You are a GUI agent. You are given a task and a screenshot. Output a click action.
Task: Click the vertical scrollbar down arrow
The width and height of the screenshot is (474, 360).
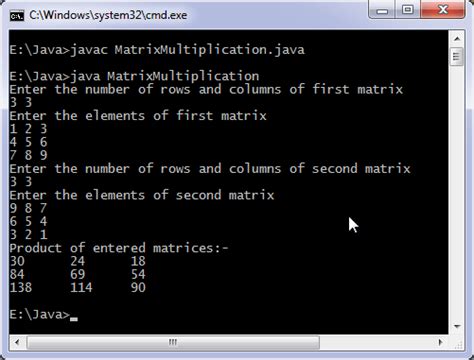pyautogui.click(x=457, y=326)
